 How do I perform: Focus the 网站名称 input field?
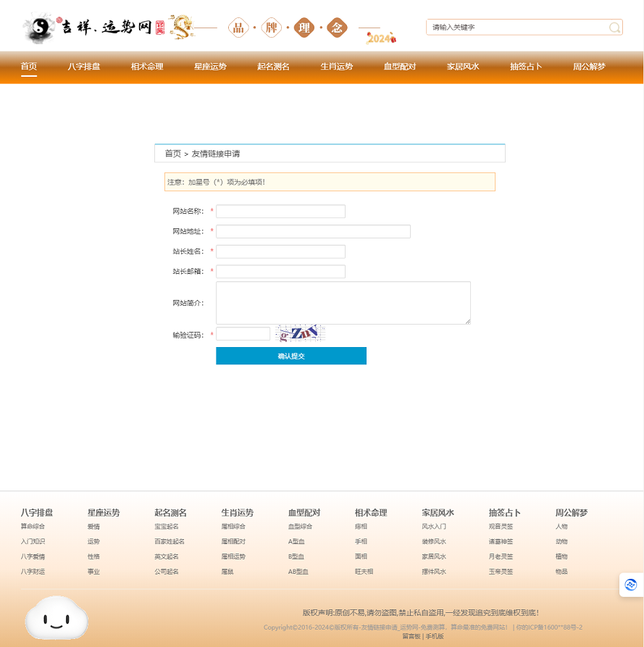[x=280, y=212]
